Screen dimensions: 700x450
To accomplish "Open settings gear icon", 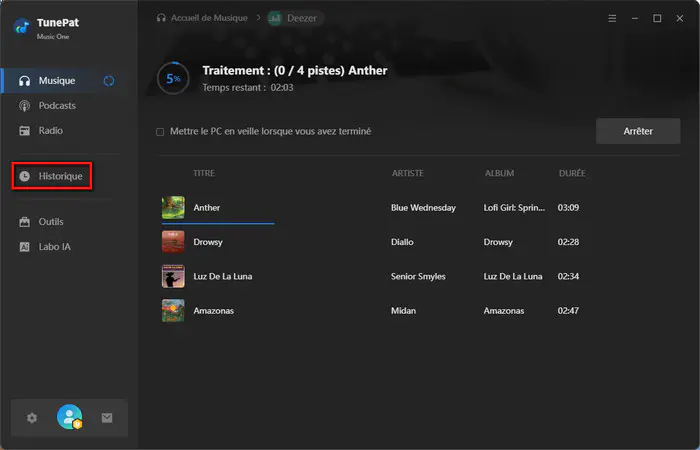I will point(32,418).
